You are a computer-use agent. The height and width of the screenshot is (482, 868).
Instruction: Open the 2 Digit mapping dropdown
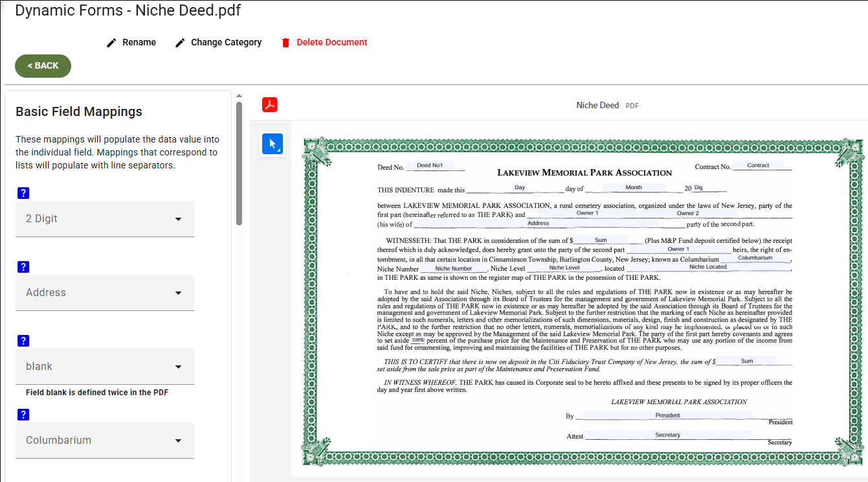click(x=104, y=219)
